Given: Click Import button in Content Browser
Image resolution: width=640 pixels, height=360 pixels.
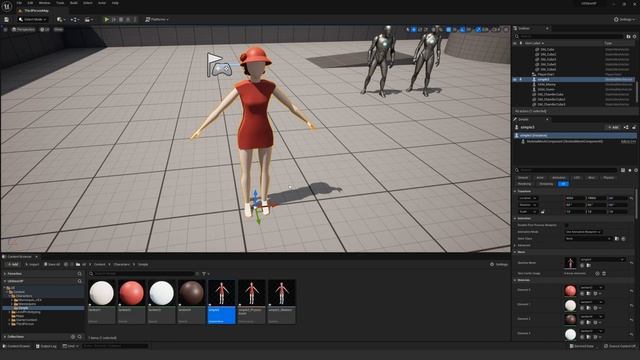Looking at the screenshot, I should [x=32, y=264].
